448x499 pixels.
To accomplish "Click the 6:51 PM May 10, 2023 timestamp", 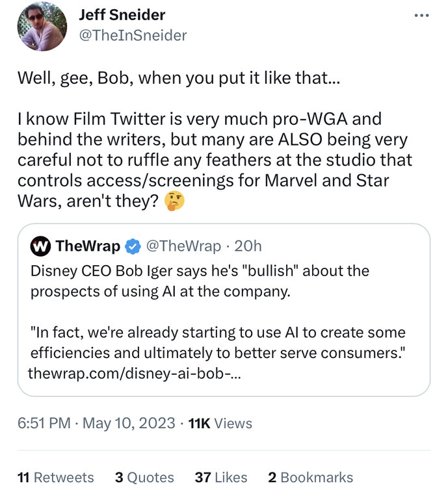I will (96, 423).
